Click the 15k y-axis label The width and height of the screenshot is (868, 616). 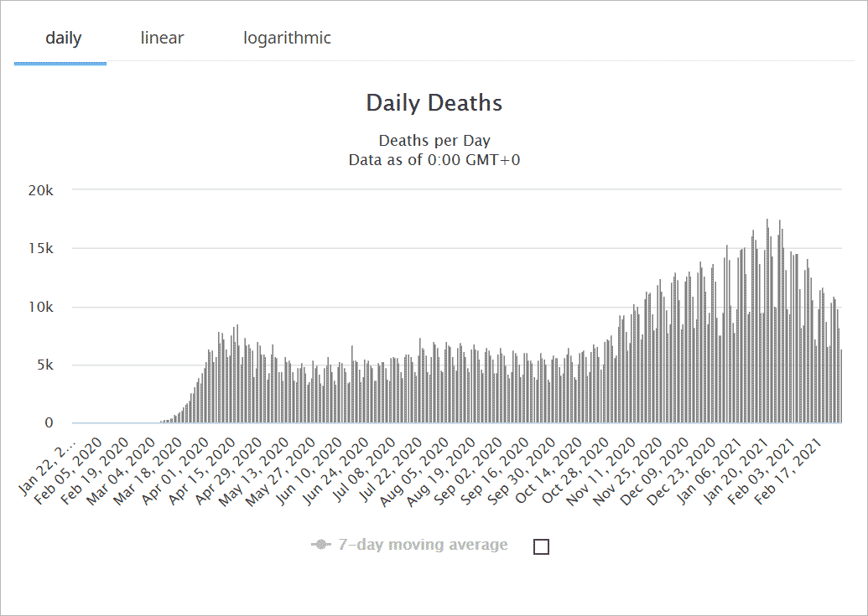pos(40,249)
